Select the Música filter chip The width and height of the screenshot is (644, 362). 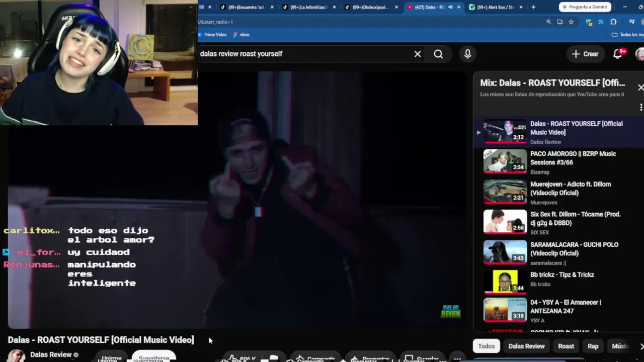point(620,346)
